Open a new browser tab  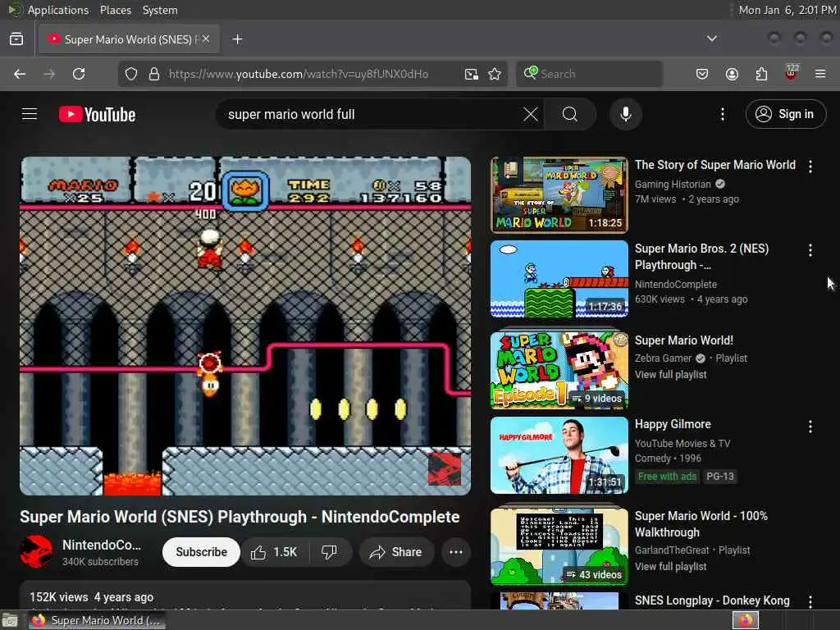click(x=237, y=39)
